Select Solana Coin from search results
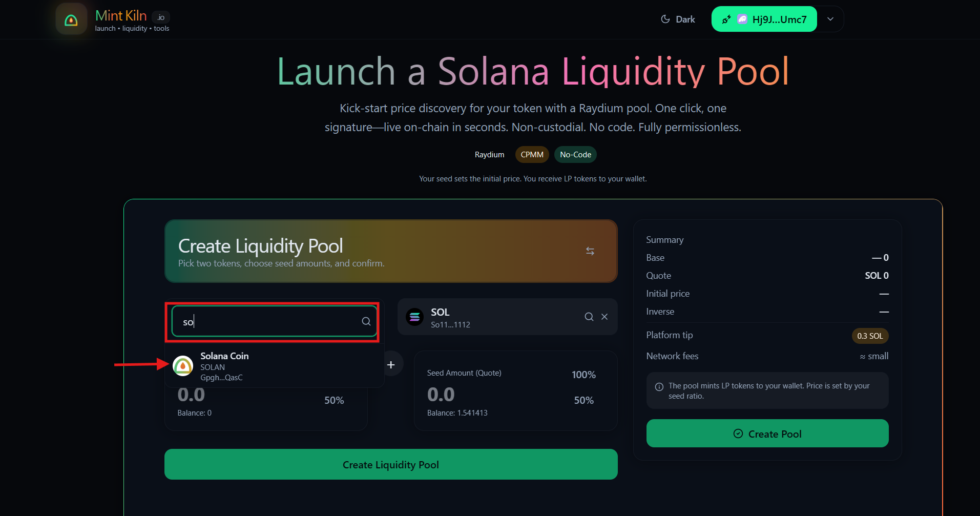The width and height of the screenshot is (980, 516). click(224, 366)
